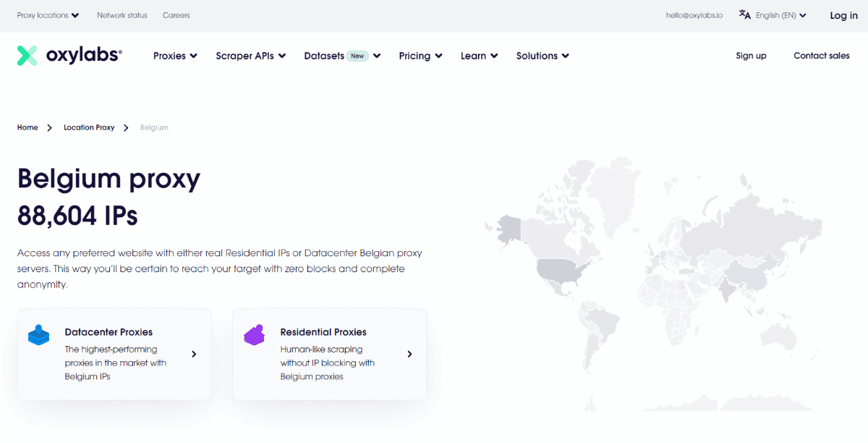This screenshot has width=868, height=443.
Task: Click the breadcrumb chevron after Location Proxy
Action: [x=126, y=127]
